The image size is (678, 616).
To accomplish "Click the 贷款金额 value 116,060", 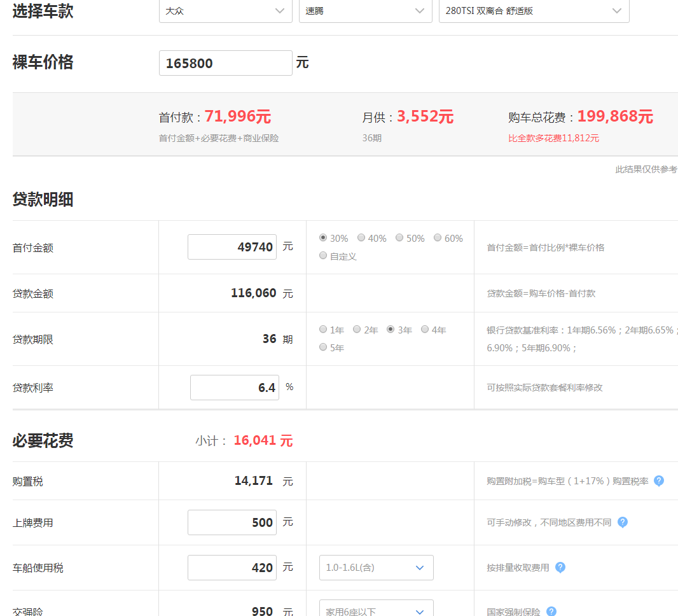I will 253,293.
